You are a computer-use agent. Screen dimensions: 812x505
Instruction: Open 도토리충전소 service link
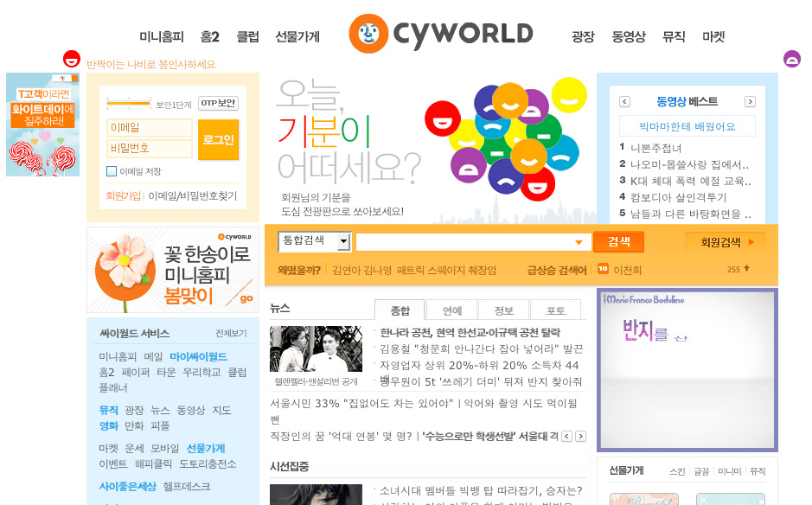208,463
